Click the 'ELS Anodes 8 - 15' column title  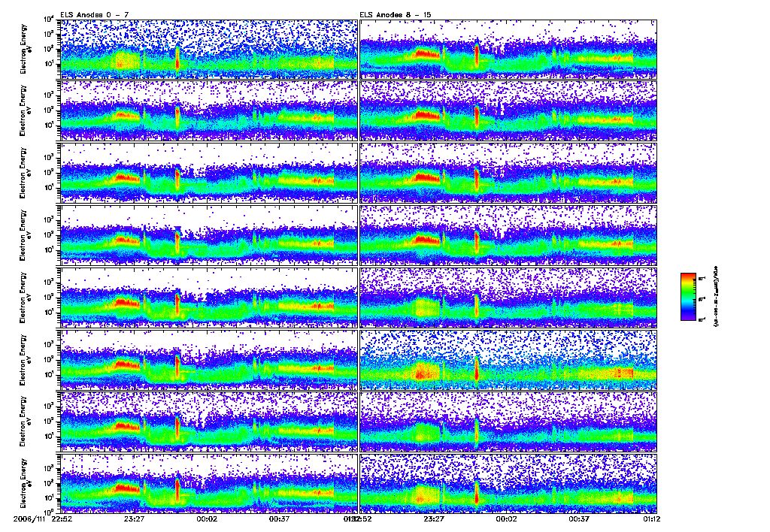pyautogui.click(x=396, y=15)
